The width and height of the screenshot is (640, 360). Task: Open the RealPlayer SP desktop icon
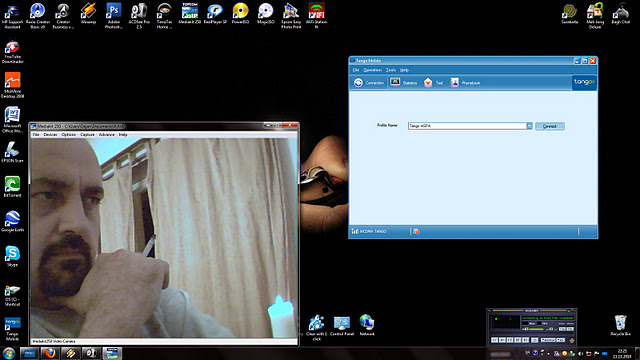[x=215, y=13]
